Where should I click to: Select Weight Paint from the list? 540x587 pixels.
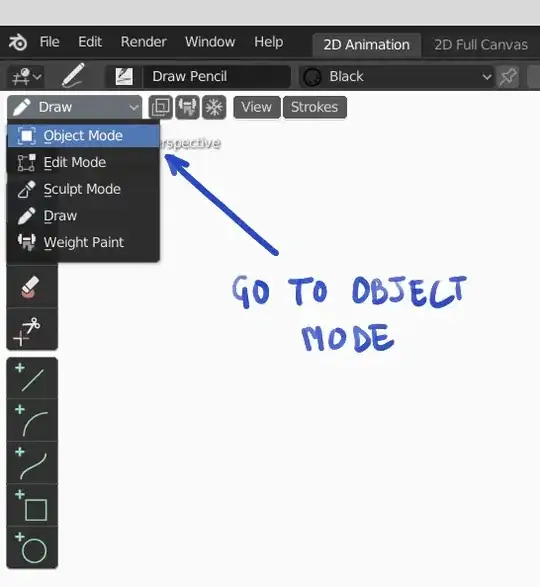84,243
